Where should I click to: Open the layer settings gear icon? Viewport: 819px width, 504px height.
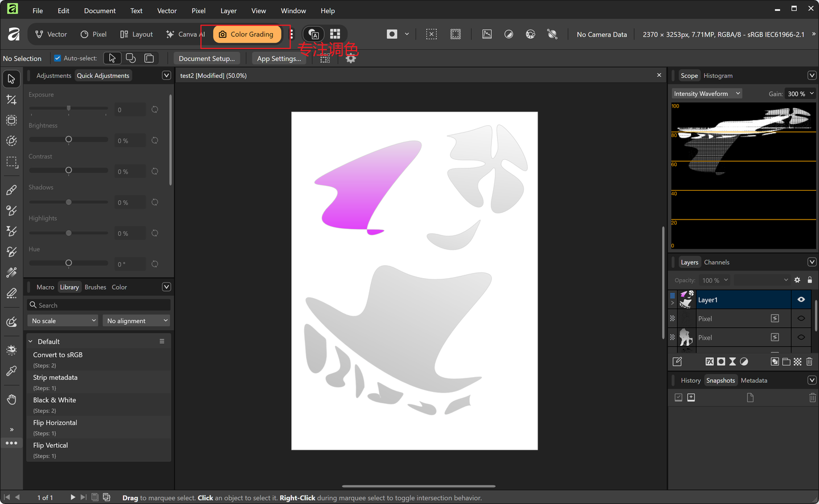(x=797, y=280)
